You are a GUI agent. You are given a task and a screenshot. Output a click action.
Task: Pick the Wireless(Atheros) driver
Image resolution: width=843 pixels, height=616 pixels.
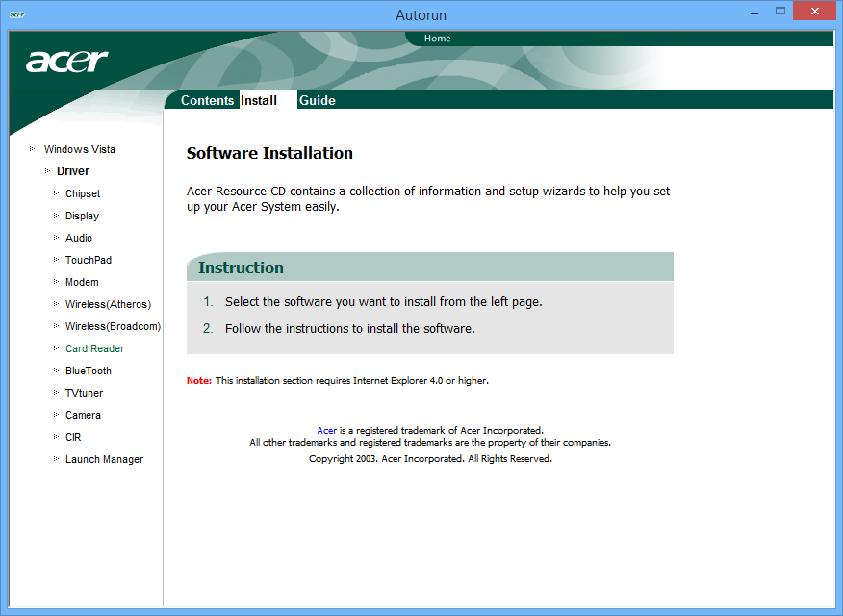(108, 304)
